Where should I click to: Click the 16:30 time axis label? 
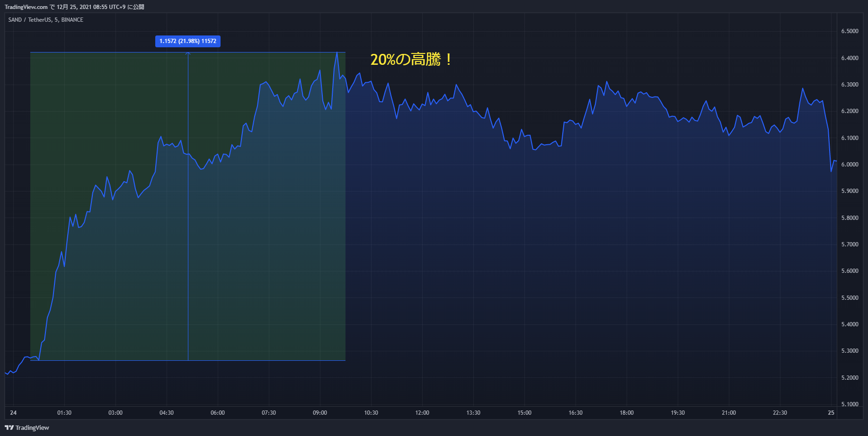576,413
